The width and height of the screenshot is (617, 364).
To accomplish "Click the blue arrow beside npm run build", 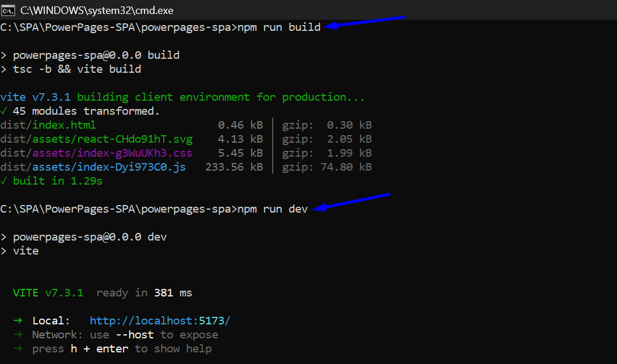I will (x=364, y=22).
